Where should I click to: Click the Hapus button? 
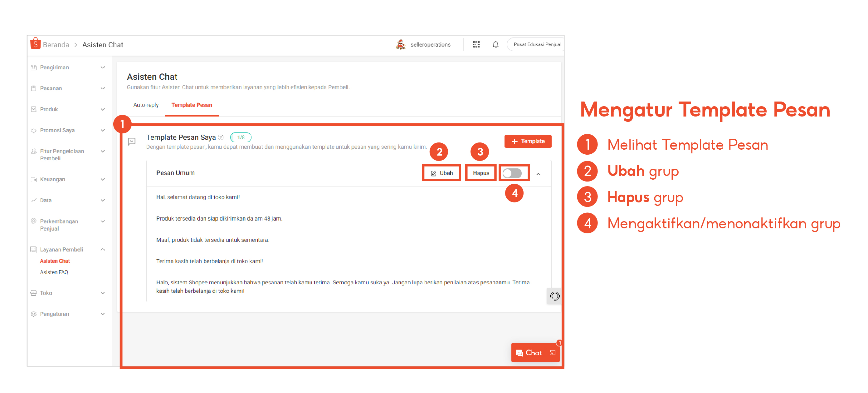click(x=480, y=173)
